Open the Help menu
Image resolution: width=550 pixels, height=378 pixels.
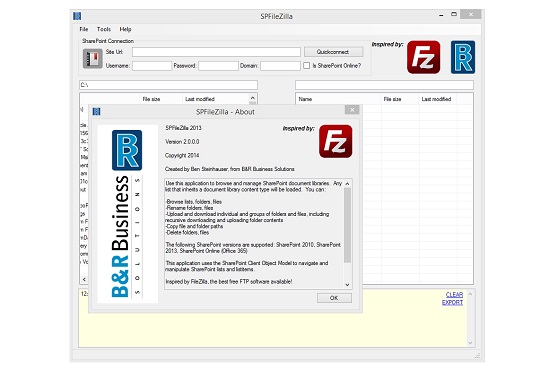125,29
